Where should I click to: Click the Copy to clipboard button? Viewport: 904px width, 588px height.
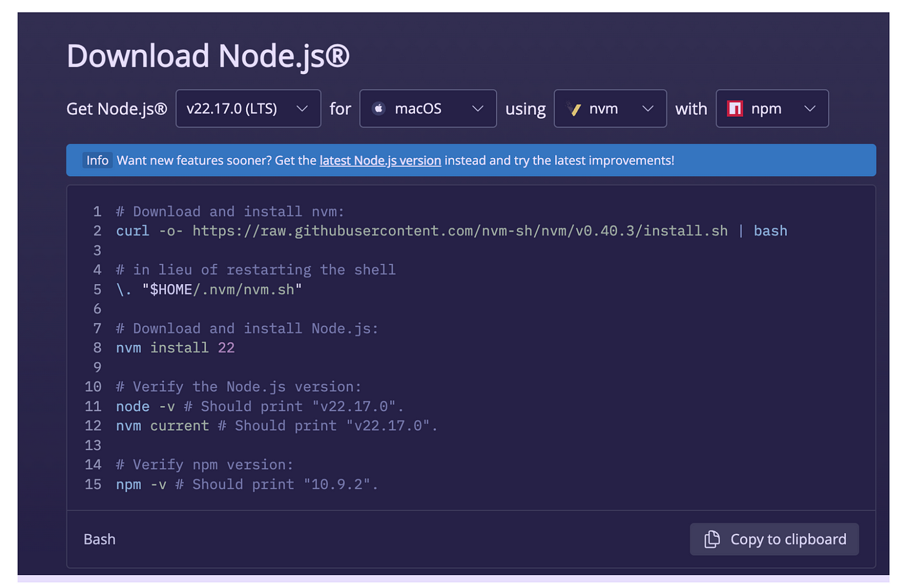[774, 539]
